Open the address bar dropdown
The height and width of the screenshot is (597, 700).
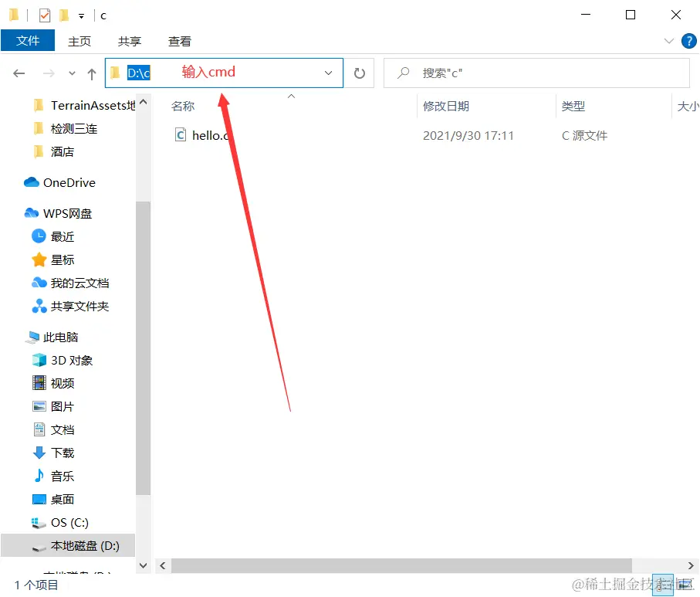(327, 73)
